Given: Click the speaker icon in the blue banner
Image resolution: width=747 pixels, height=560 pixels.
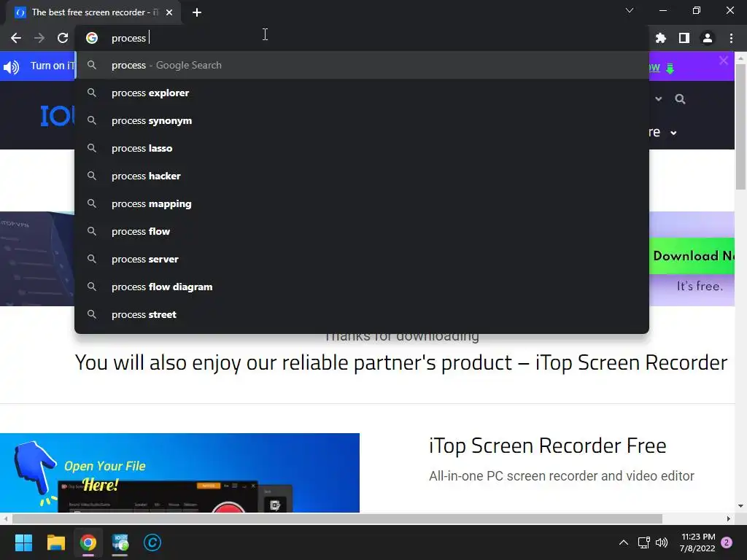Looking at the screenshot, I should pos(12,66).
